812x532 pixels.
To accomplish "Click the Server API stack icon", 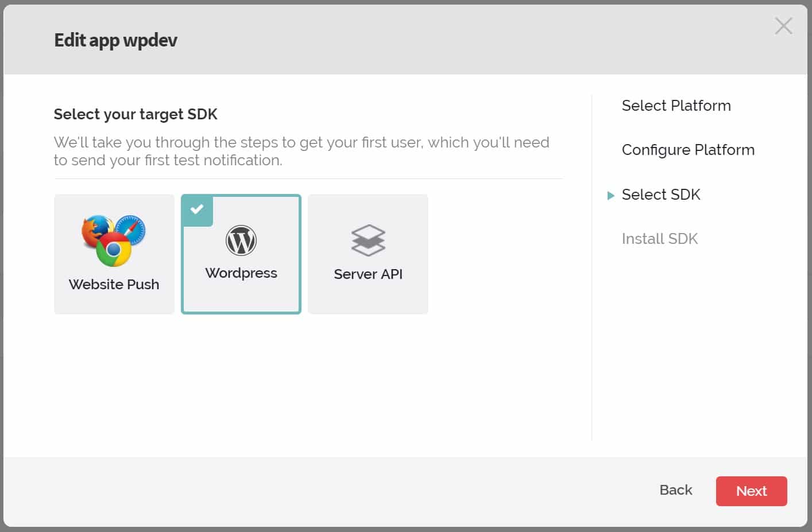I will tap(368, 241).
